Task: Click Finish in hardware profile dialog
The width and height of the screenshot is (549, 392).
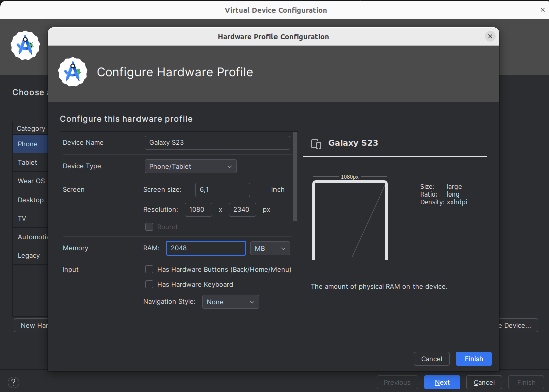Action: pos(473,359)
